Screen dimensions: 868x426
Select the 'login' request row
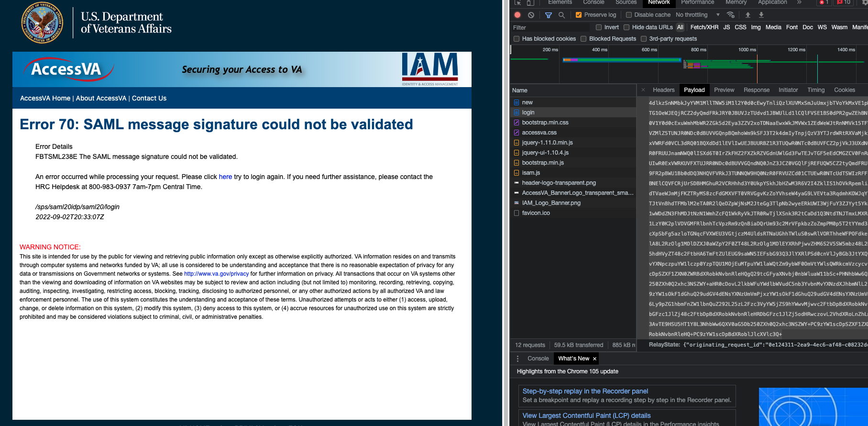[x=573, y=112]
